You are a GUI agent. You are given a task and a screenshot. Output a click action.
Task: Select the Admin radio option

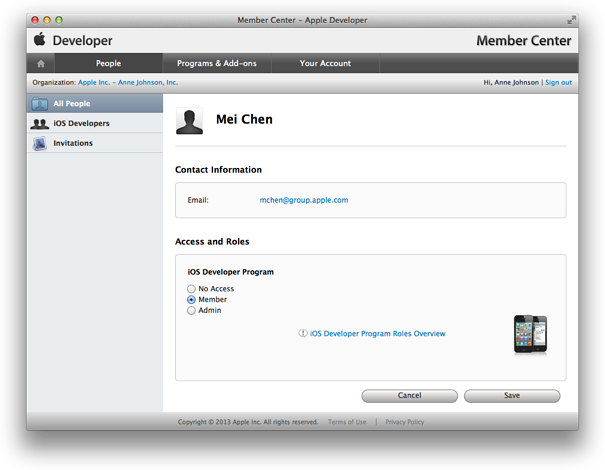pyautogui.click(x=191, y=310)
